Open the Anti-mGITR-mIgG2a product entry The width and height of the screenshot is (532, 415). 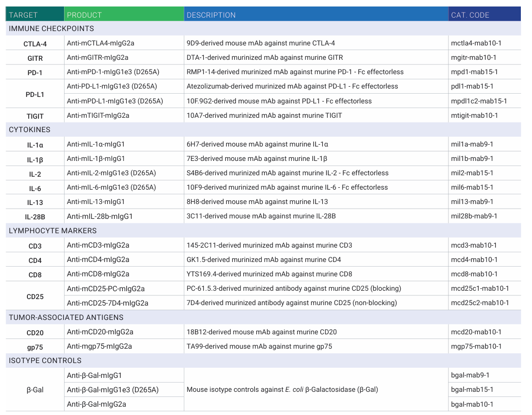point(97,57)
